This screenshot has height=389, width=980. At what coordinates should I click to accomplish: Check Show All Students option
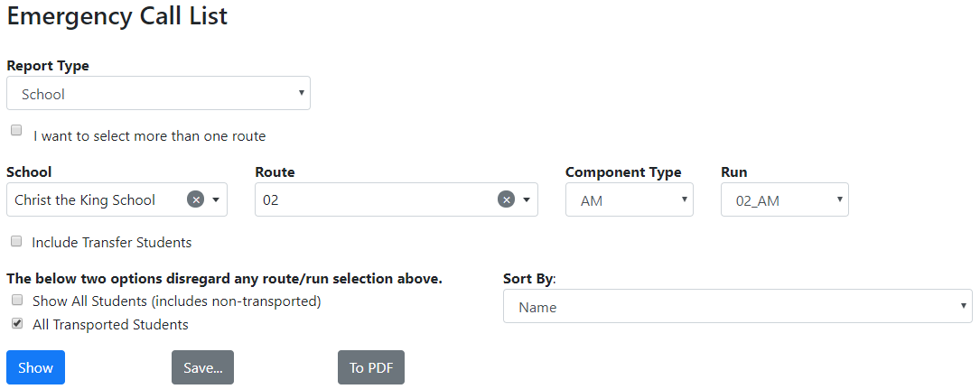pos(16,301)
